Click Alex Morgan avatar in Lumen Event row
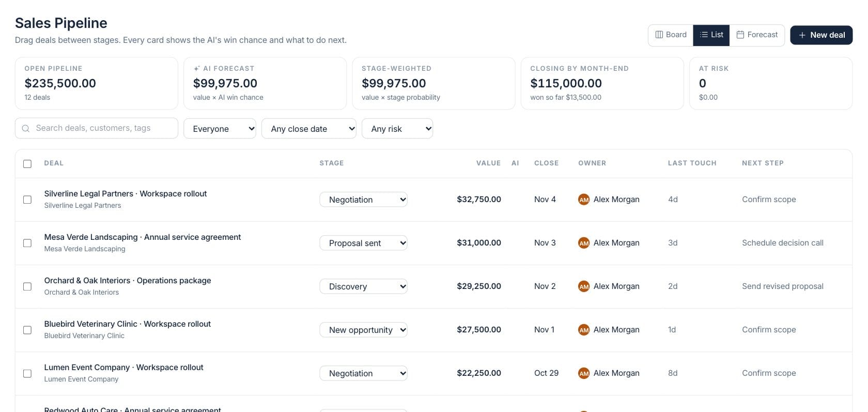868x412 pixels. (584, 373)
